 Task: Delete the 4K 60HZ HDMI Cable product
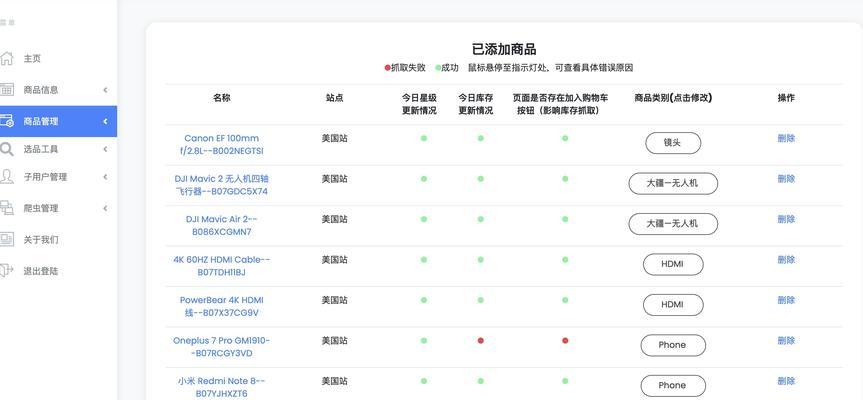[x=786, y=260]
